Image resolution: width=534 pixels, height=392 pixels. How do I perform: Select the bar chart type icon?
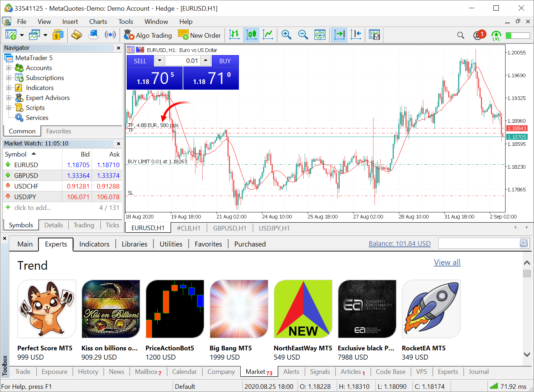[x=234, y=35]
